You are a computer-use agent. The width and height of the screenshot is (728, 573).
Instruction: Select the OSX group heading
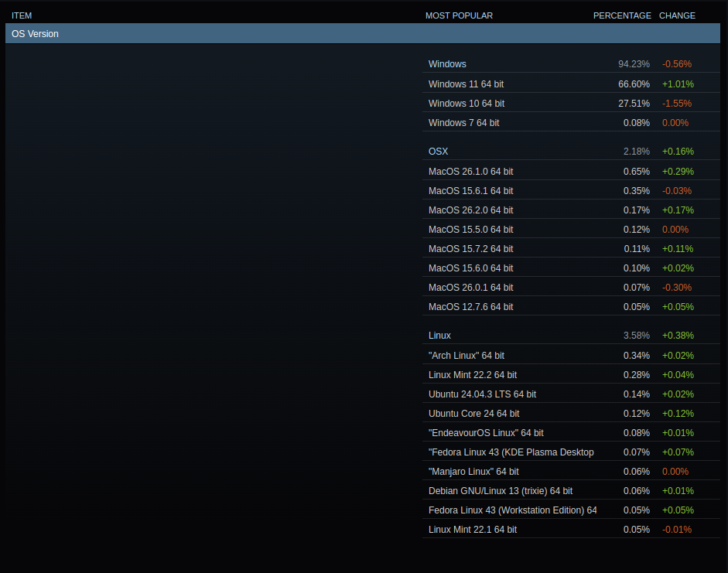[438, 152]
